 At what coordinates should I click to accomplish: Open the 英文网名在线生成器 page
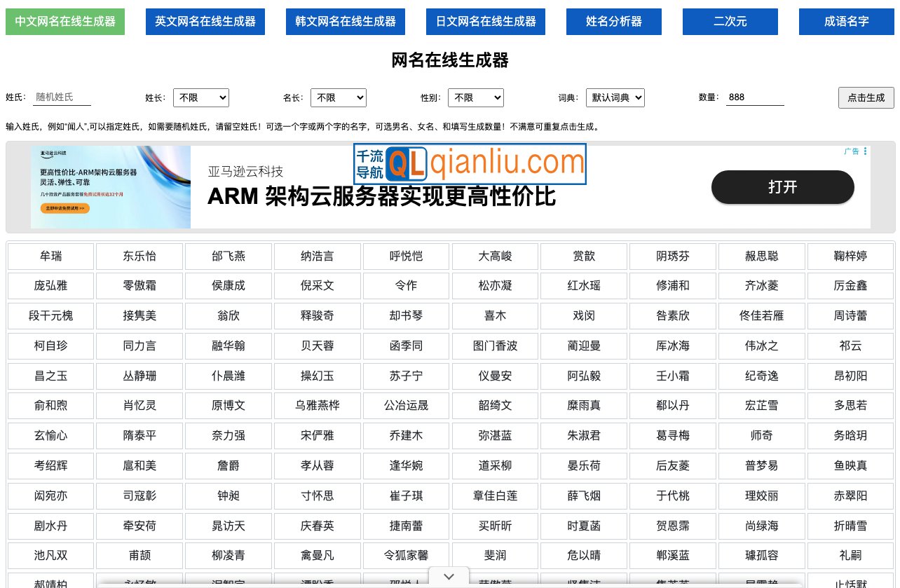[205, 22]
